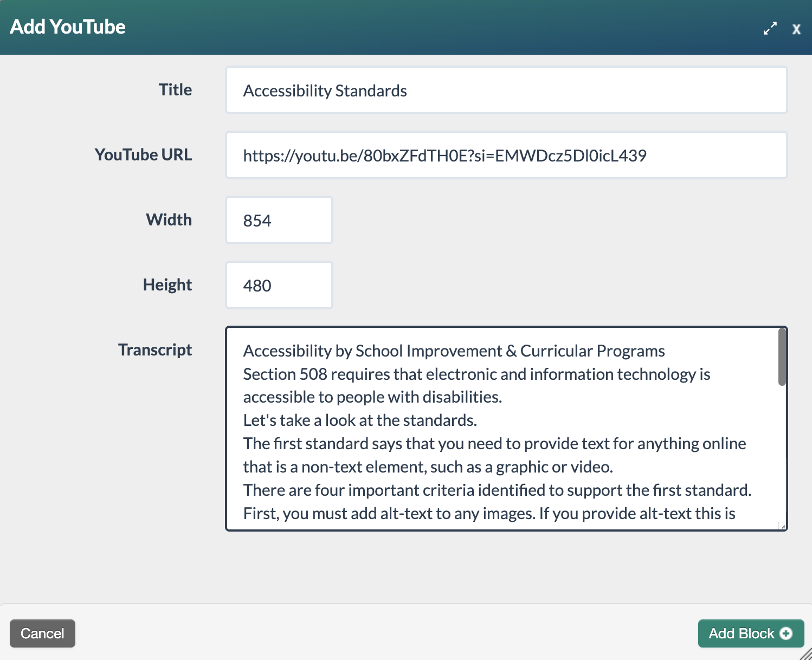
Task: Click the Title label
Action: (175, 90)
